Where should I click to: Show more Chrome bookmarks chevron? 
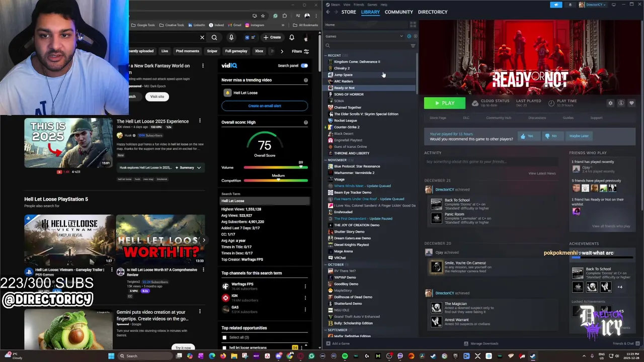click(283, 25)
